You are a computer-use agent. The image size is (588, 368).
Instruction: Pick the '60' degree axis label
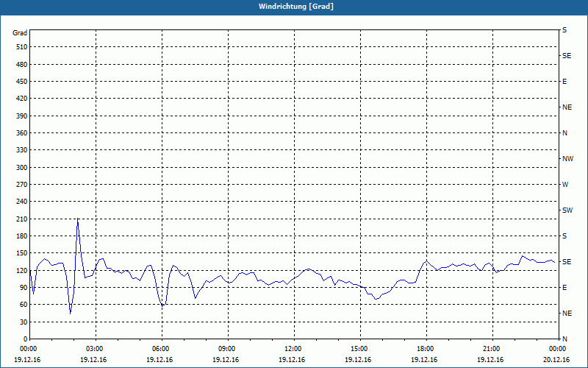[24, 305]
